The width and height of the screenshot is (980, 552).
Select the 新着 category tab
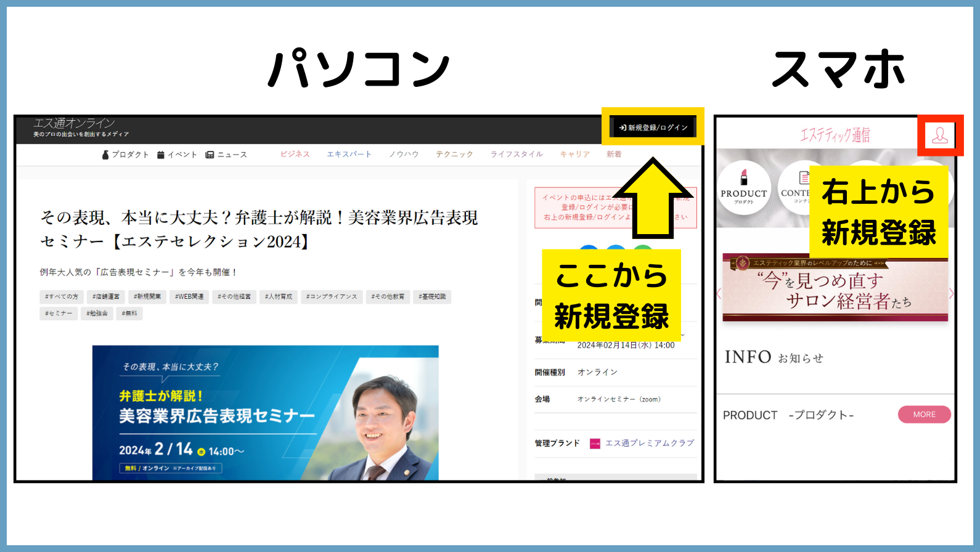pyautogui.click(x=614, y=154)
